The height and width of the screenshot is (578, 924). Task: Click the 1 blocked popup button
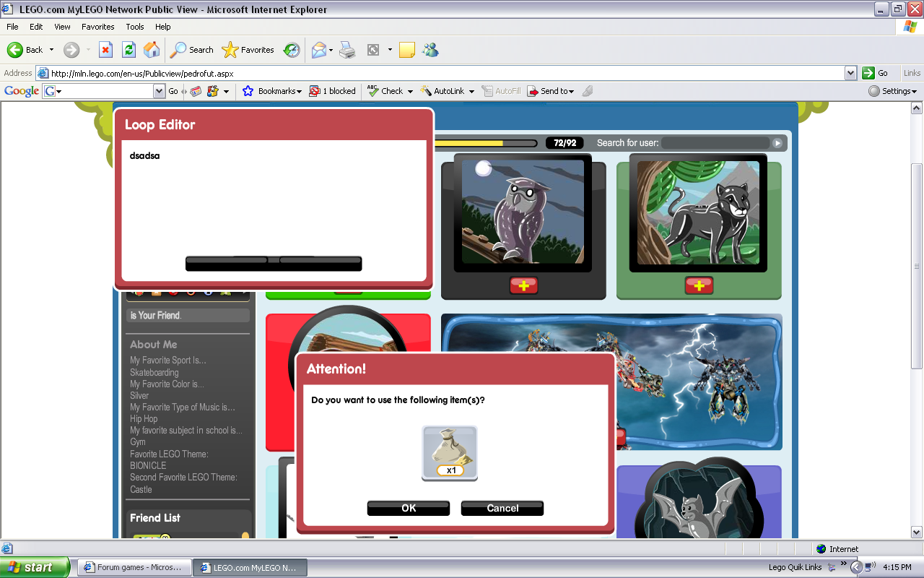click(333, 91)
